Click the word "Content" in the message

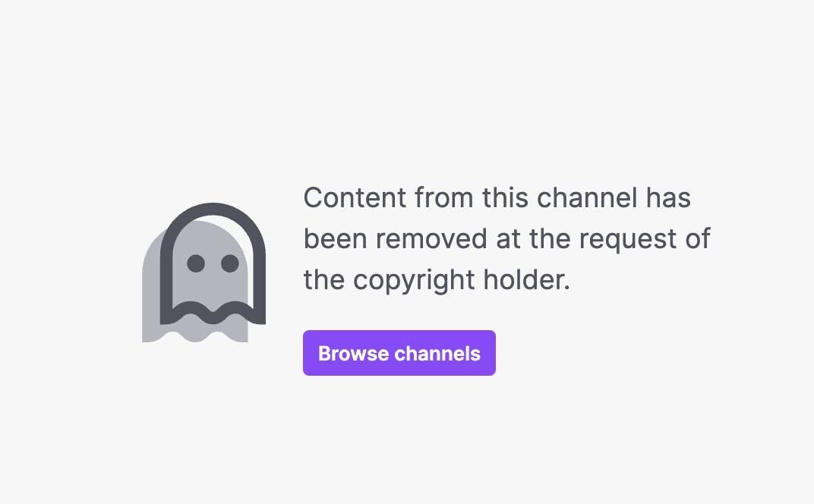pos(355,198)
